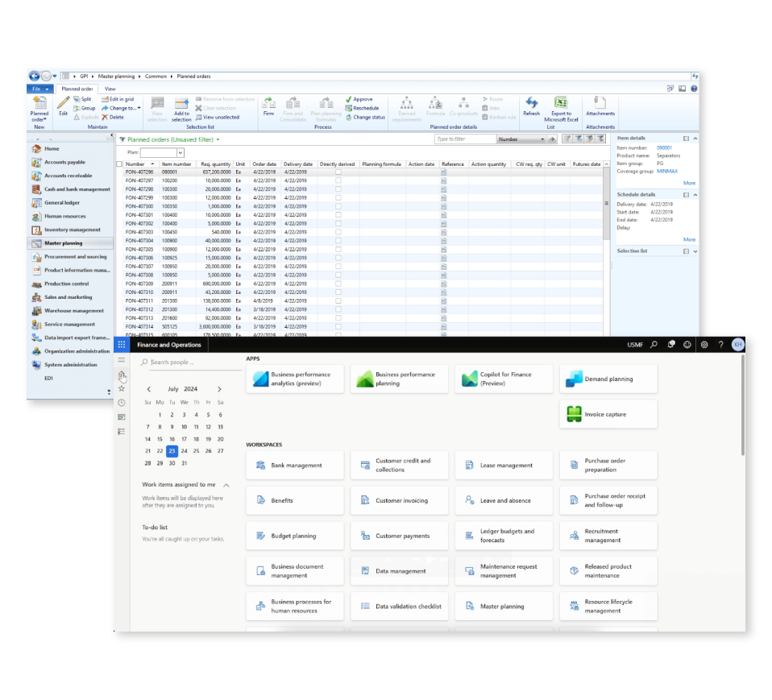Tick Directly derived checkbox for FON-407296

click(x=338, y=172)
